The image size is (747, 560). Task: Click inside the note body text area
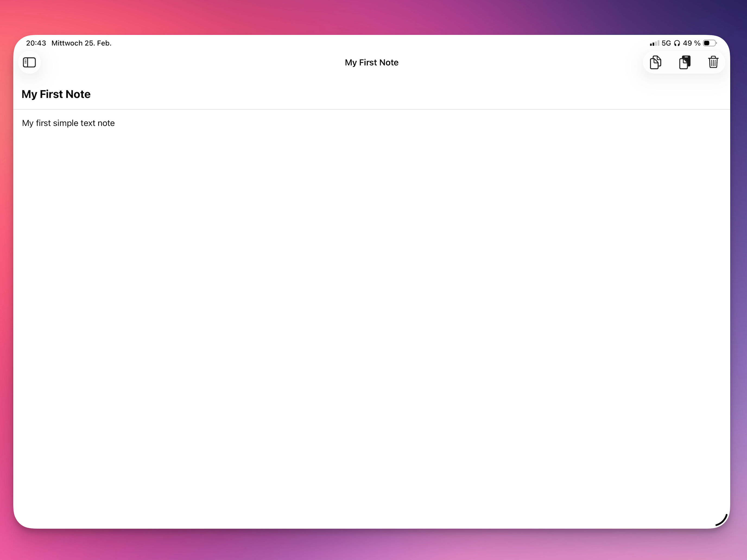click(372, 236)
